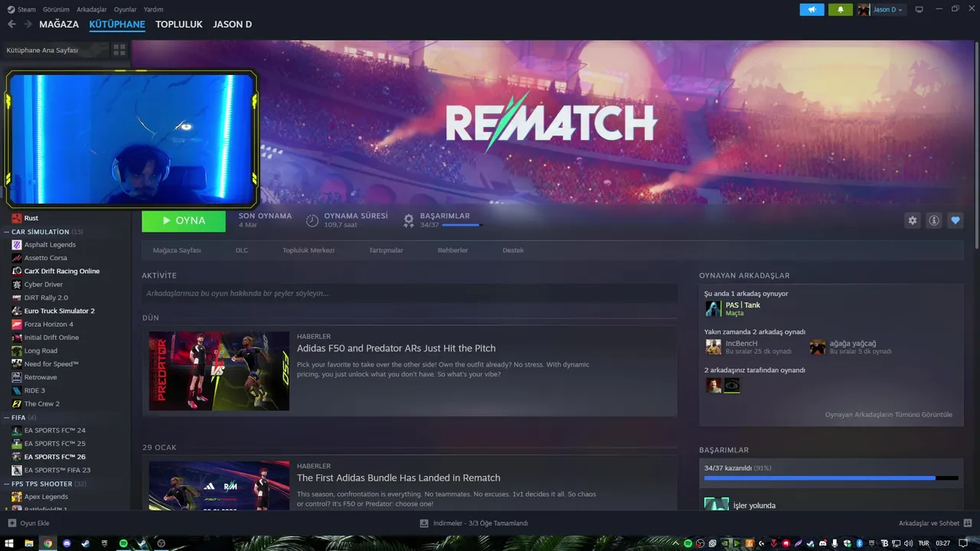Open the Rehberler tab
The width and height of the screenshot is (980, 551).
tap(452, 250)
